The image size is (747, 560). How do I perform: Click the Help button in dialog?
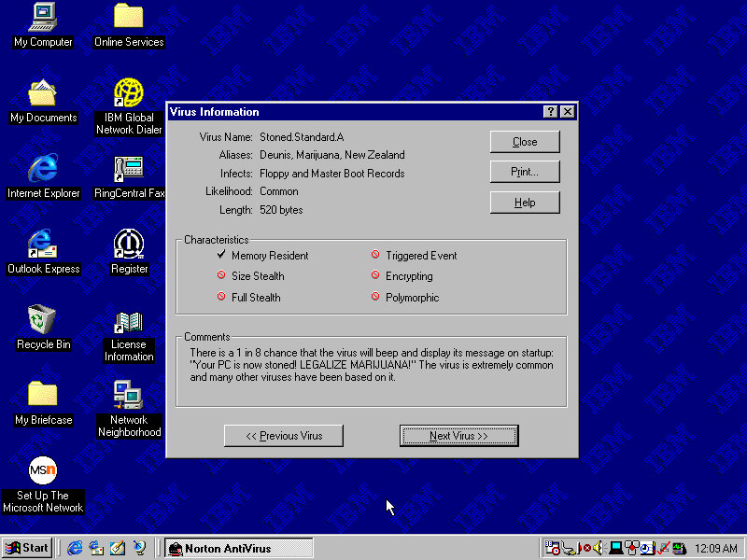point(525,203)
